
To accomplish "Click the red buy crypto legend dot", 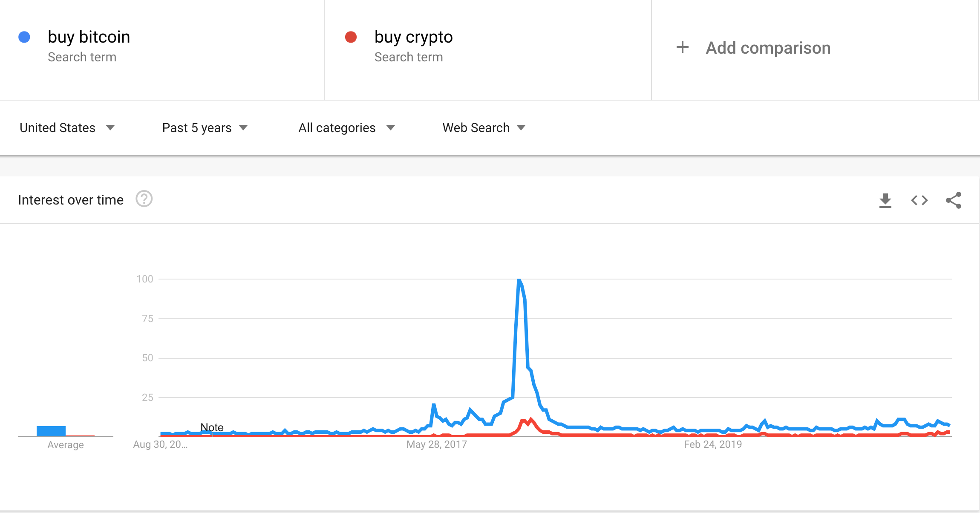I will tap(350, 36).
